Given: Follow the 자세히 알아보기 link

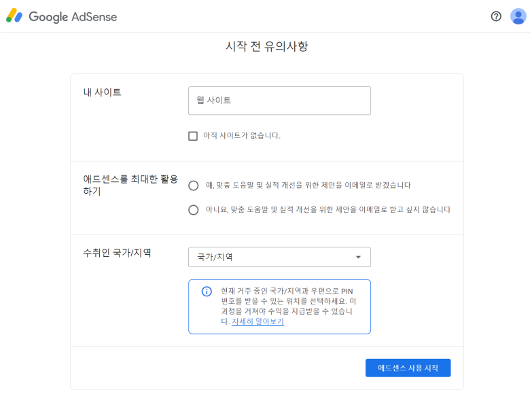Looking at the screenshot, I should click(x=258, y=321).
